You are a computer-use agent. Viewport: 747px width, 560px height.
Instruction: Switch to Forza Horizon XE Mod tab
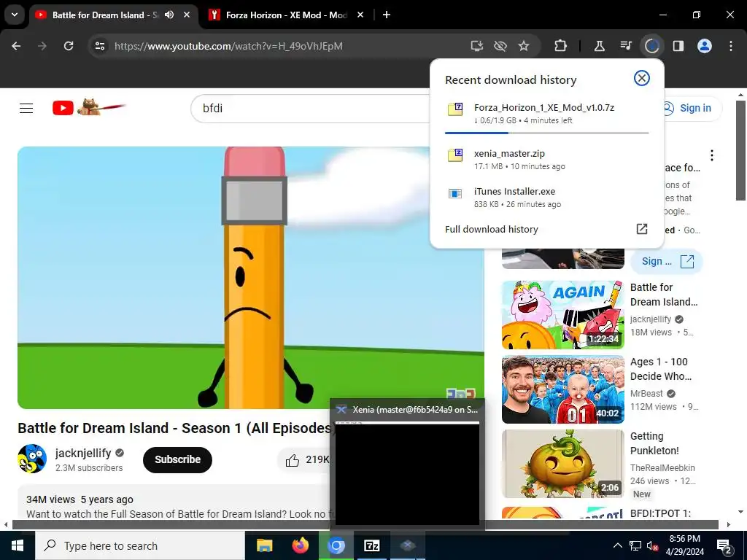pos(287,15)
